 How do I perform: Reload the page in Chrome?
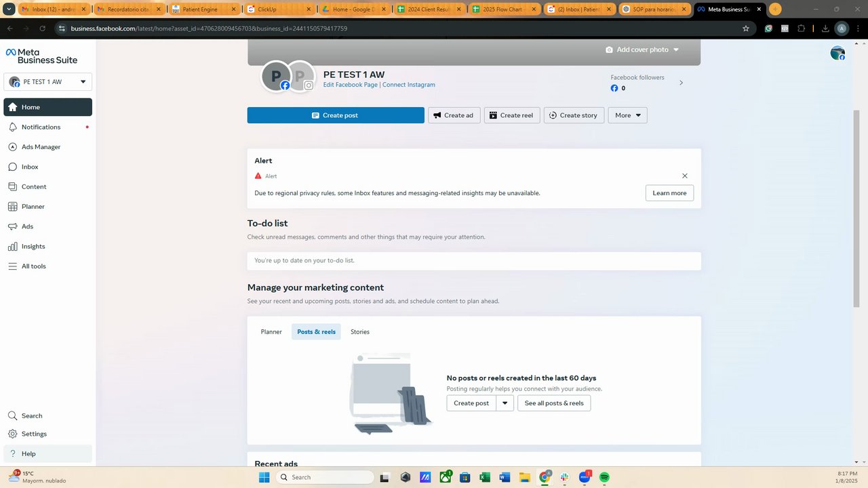click(43, 28)
